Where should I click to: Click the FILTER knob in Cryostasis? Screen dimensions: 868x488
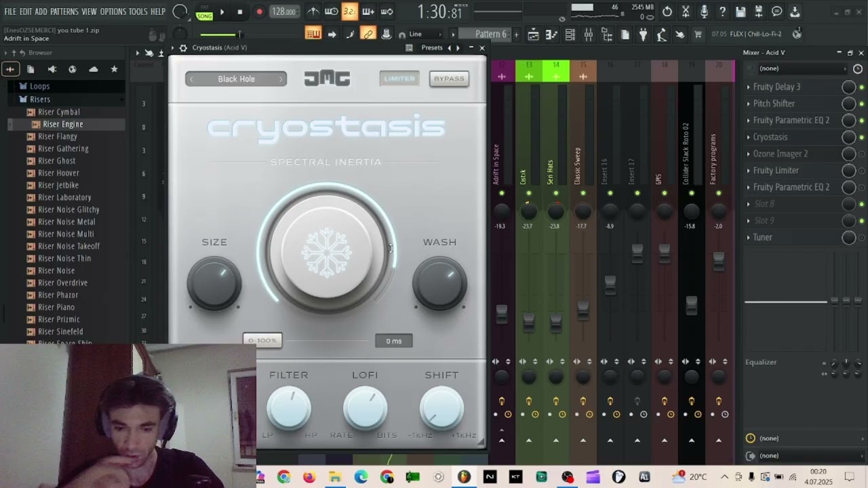(289, 408)
